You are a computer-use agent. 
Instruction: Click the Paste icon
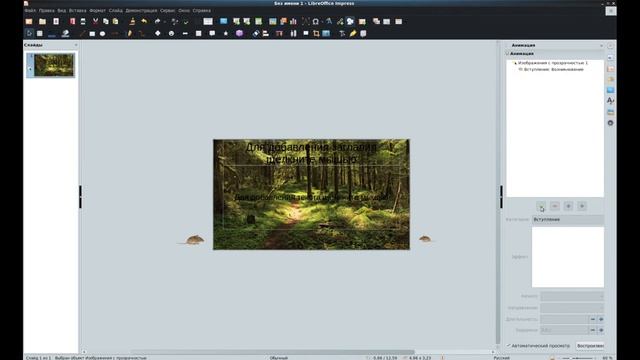(x=116, y=21)
